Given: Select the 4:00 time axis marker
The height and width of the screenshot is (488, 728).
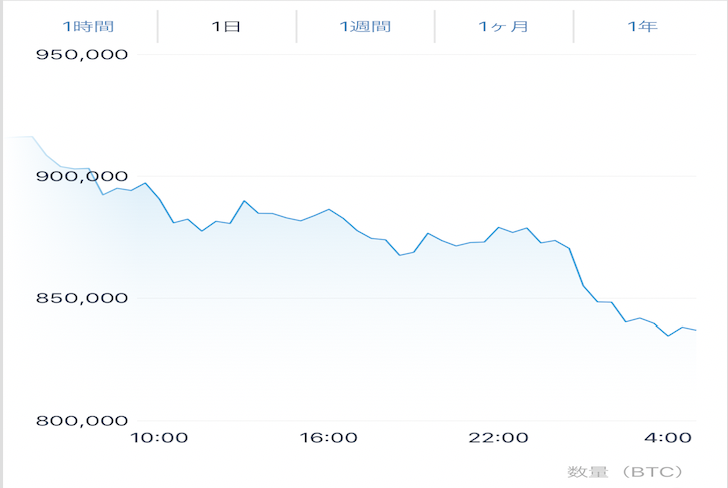Looking at the screenshot, I should 668,438.
